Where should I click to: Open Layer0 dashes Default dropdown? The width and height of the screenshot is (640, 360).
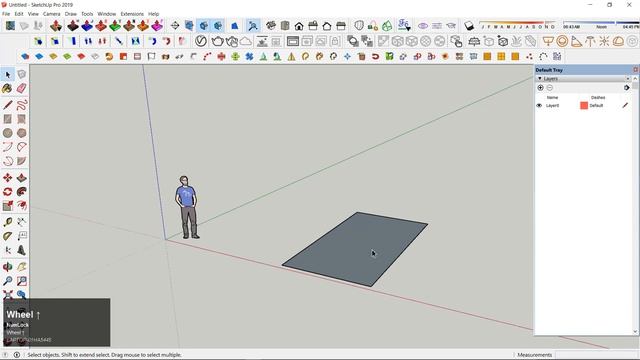pos(596,105)
